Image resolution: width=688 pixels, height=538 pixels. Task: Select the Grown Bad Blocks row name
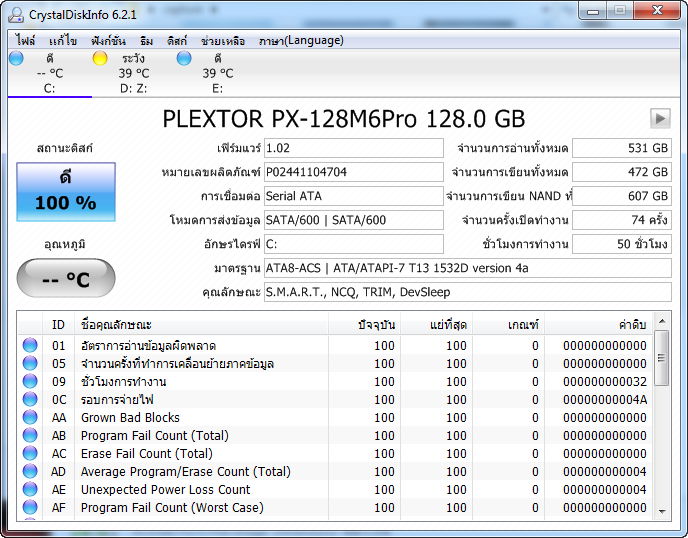tap(130, 417)
